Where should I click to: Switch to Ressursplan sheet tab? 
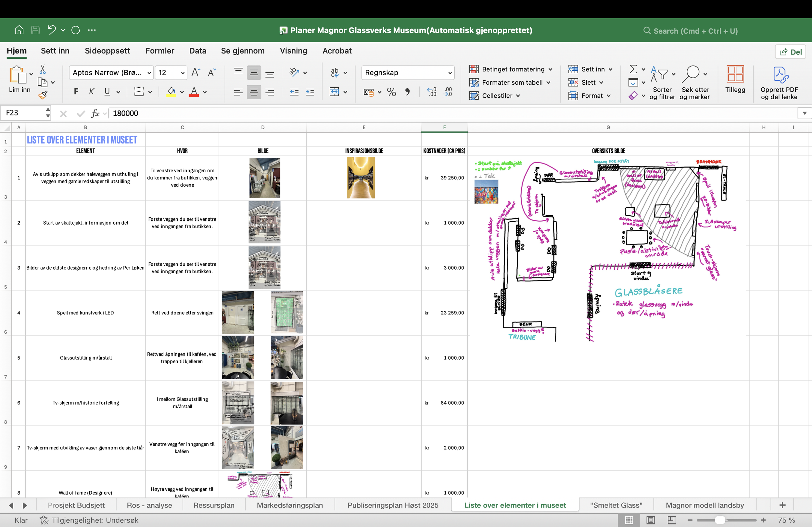click(214, 505)
